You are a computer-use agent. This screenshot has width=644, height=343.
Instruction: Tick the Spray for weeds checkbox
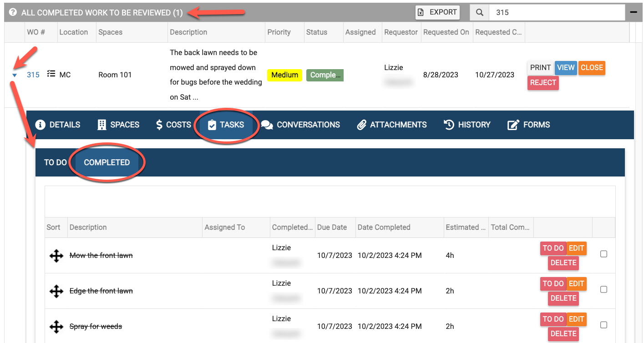click(603, 325)
